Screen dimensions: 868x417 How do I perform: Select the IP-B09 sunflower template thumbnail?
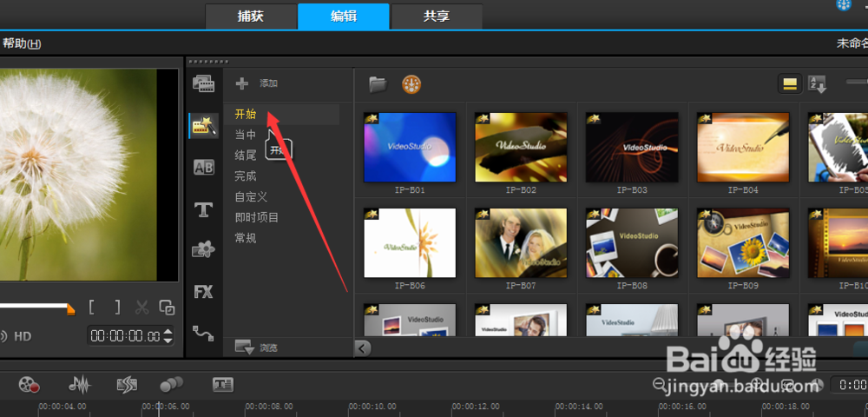click(x=744, y=243)
